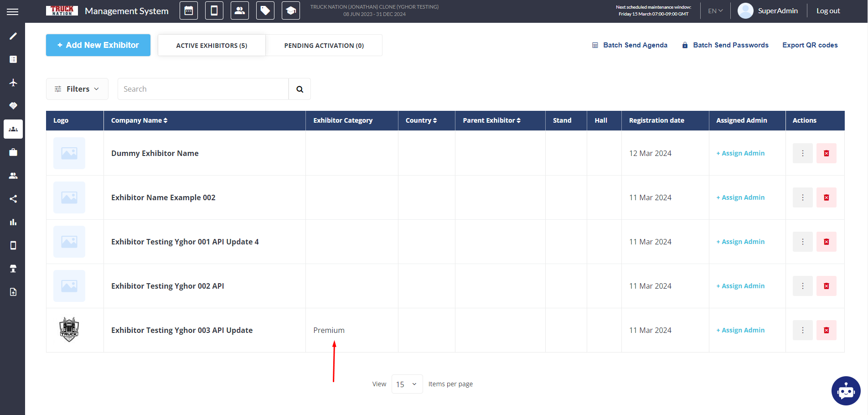
Task: Open actions menu for Exhibitor Name Example 002
Action: click(802, 197)
